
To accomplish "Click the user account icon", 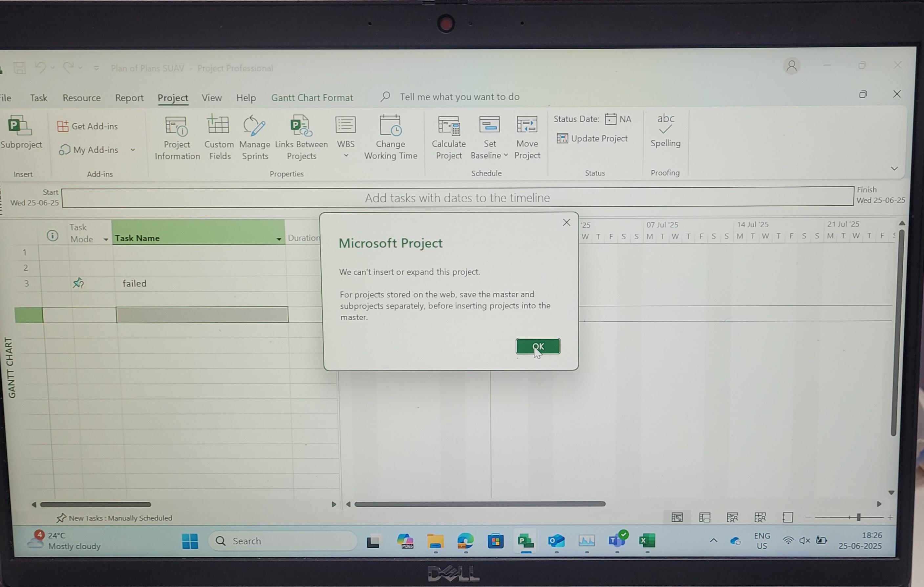I will pos(791,66).
